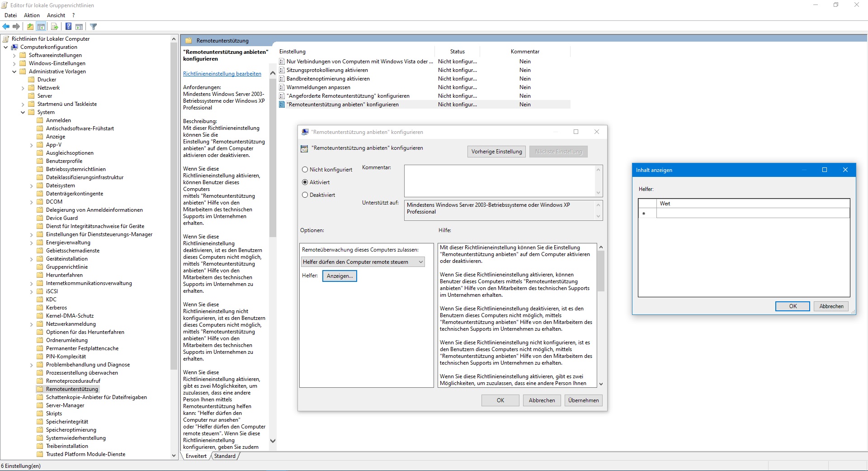Click the Status column header
This screenshot has width=868, height=471.
point(457,52)
